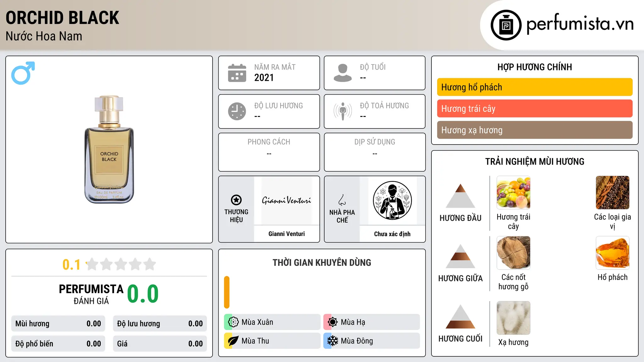Viewport: 644px width, 362px height.
Task: Click the perfumer illustration icon
Action: tap(392, 200)
